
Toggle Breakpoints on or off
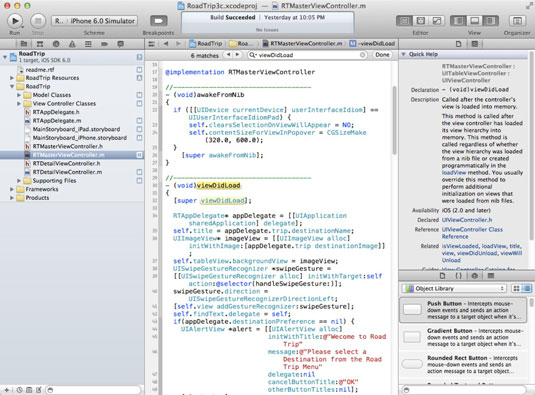tap(159, 21)
